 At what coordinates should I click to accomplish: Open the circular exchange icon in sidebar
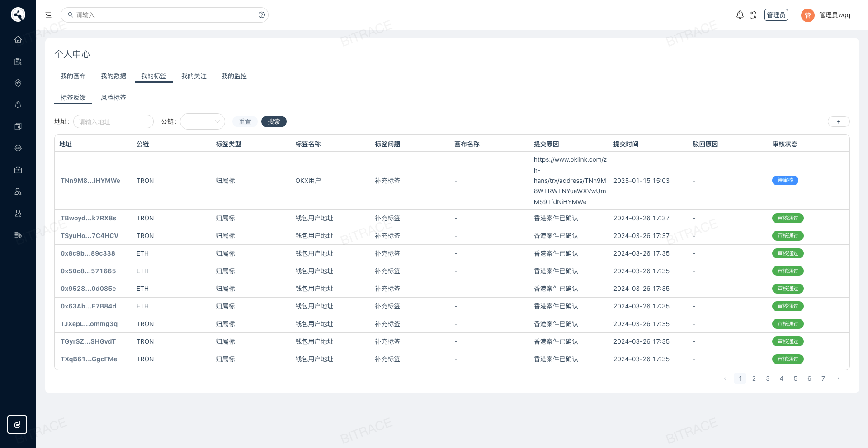[18, 148]
